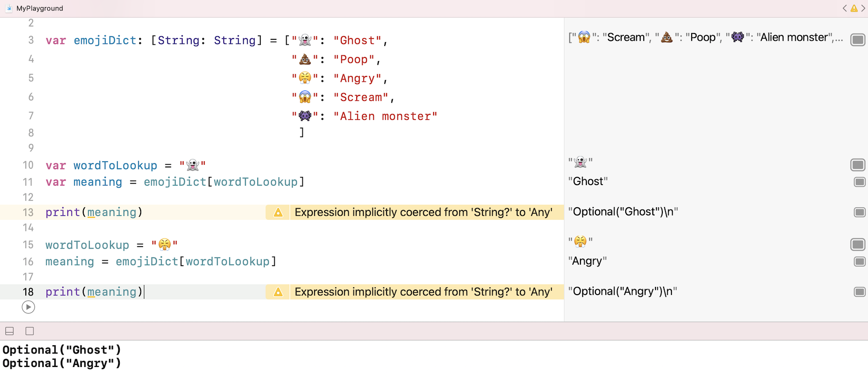The image size is (868, 386).
Task: Click the yellow warning icon in top bar
Action: pos(854,8)
